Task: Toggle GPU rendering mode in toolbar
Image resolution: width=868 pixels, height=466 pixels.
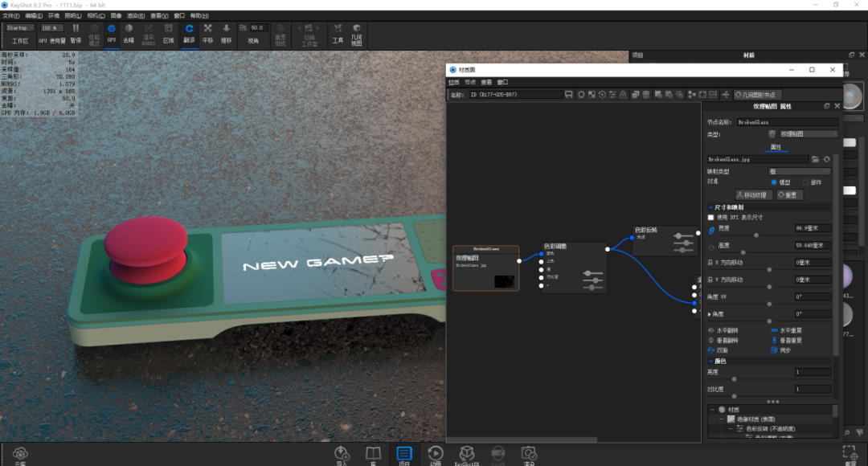Action: coord(111,33)
